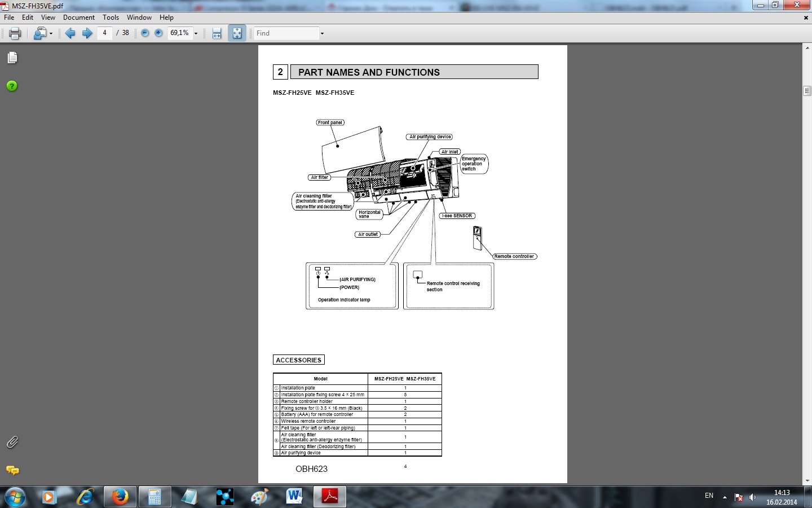The width and height of the screenshot is (812, 508).
Task: Zoom out using the minus button
Action: [145, 33]
